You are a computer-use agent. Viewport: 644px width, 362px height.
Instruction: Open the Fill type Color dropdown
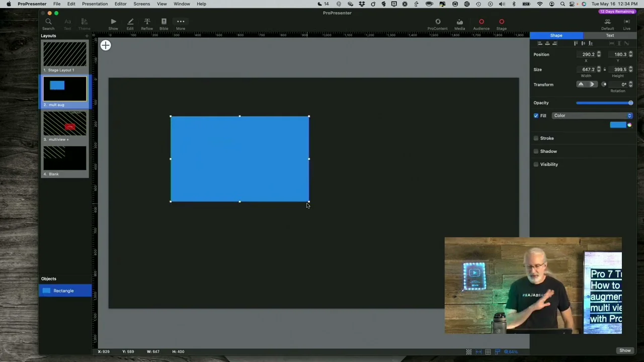592,116
